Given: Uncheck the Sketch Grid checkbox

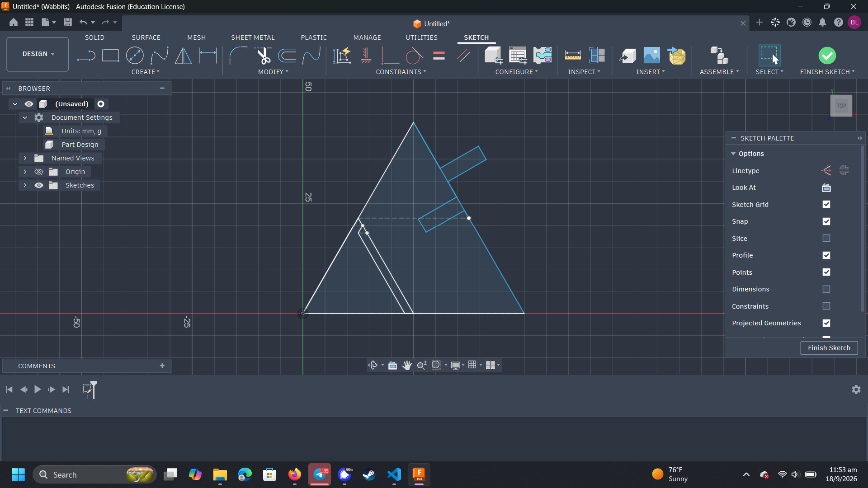Looking at the screenshot, I should [826, 205].
